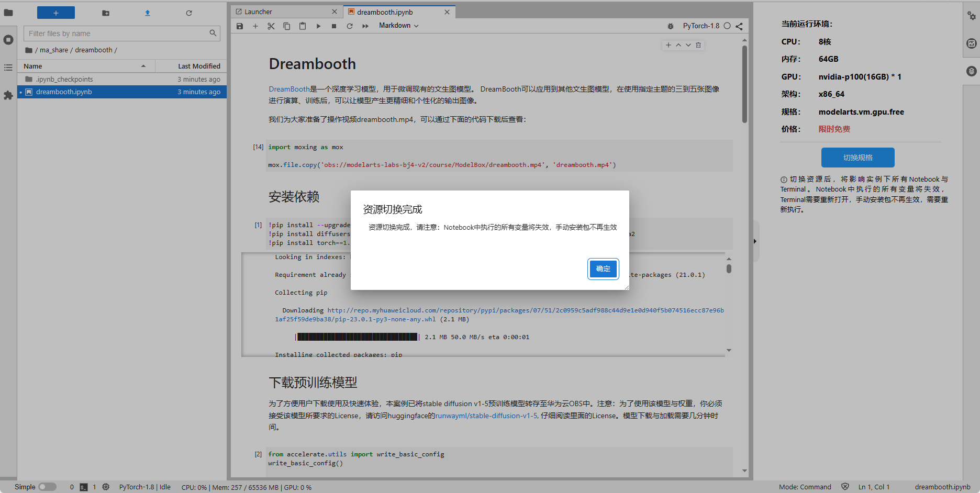Click the kernel count gear icon in status bar
Viewport: 980px width, 493px height.
106,487
